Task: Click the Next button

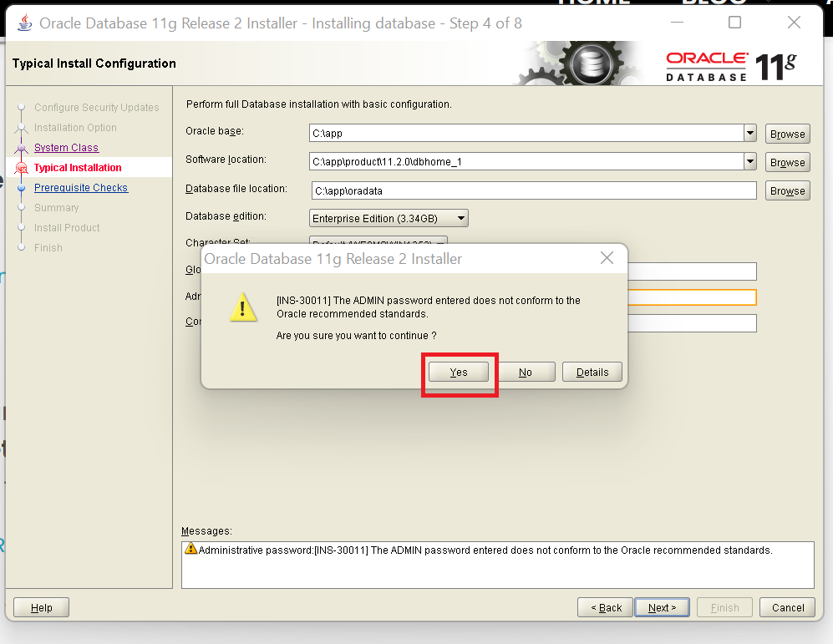Action: 662,607
